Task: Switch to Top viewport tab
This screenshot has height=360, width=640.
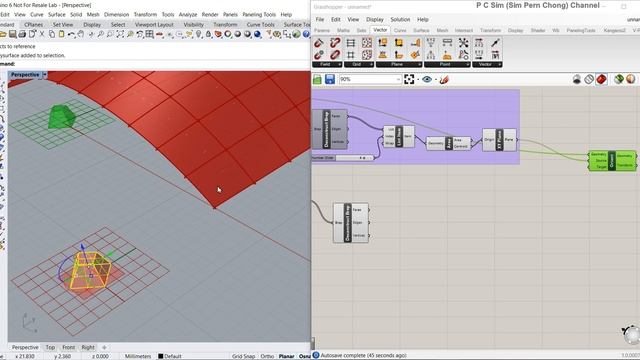Action: pos(50,347)
